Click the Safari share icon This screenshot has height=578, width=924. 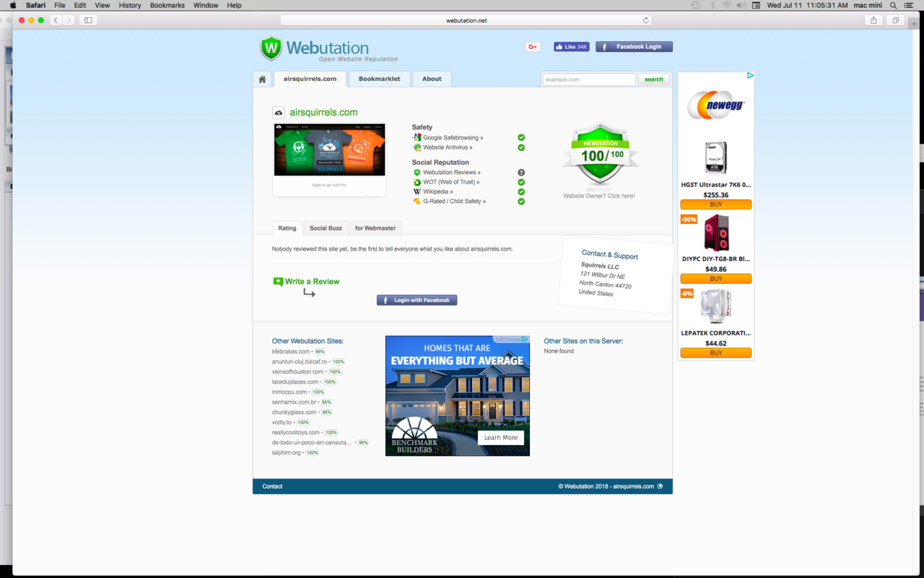pyautogui.click(x=873, y=20)
